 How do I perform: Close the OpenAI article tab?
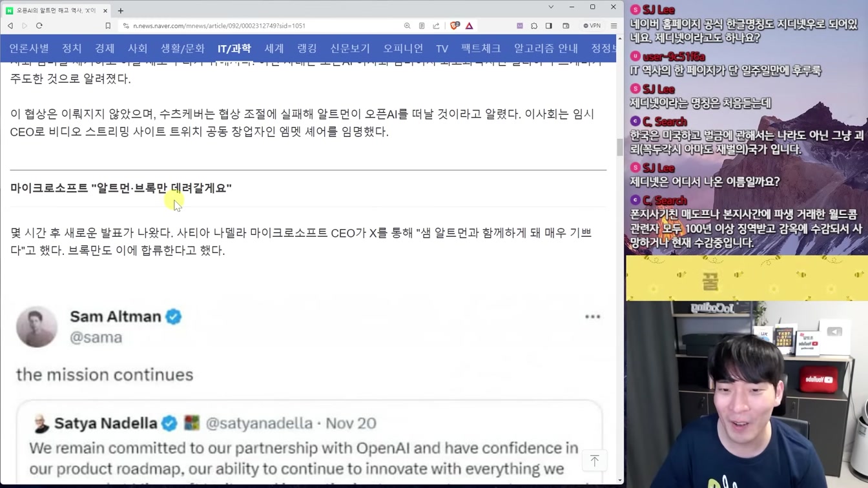(105, 10)
